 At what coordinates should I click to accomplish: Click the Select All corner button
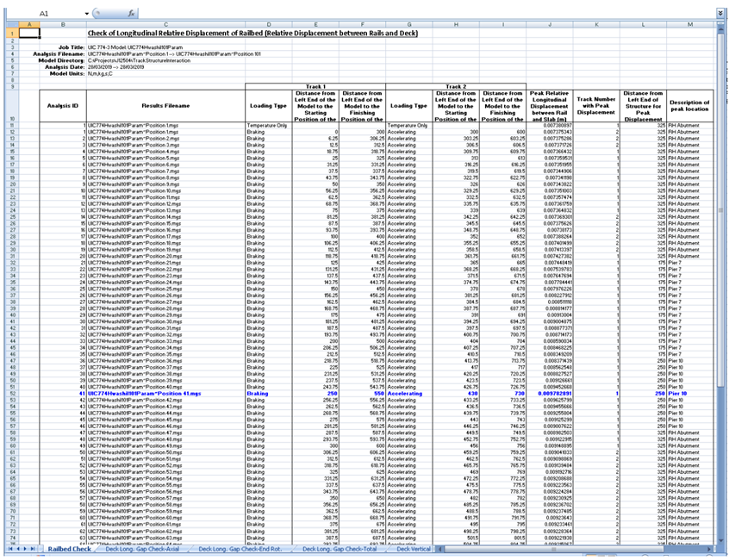pos(9,23)
